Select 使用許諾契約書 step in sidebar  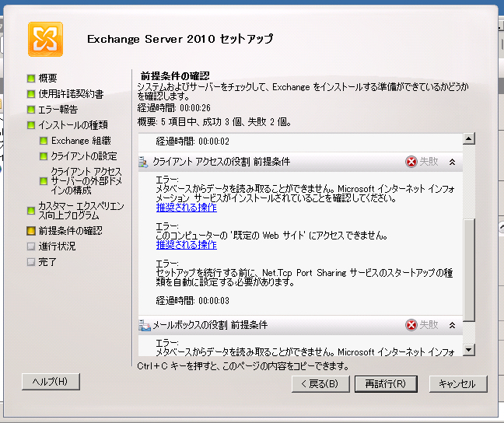71,94
